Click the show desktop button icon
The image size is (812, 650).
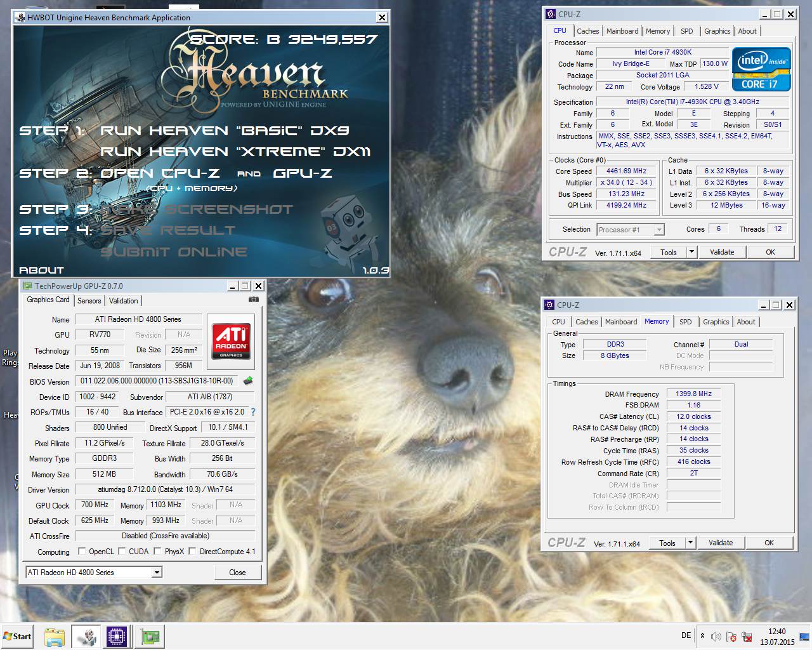pyautogui.click(x=804, y=636)
